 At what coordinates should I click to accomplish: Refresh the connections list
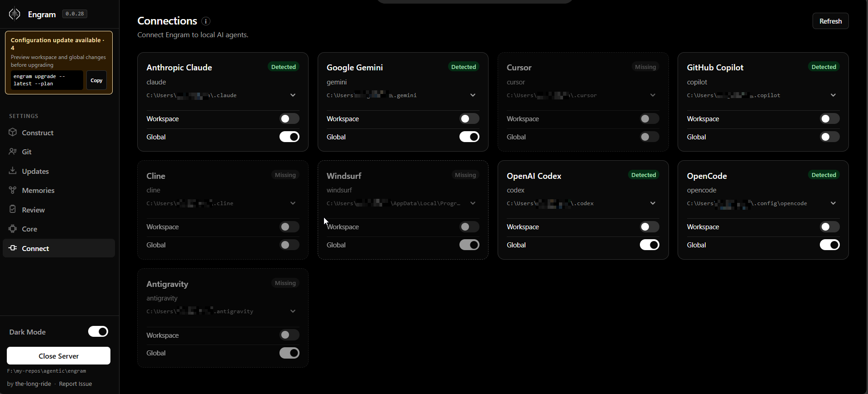pos(830,21)
